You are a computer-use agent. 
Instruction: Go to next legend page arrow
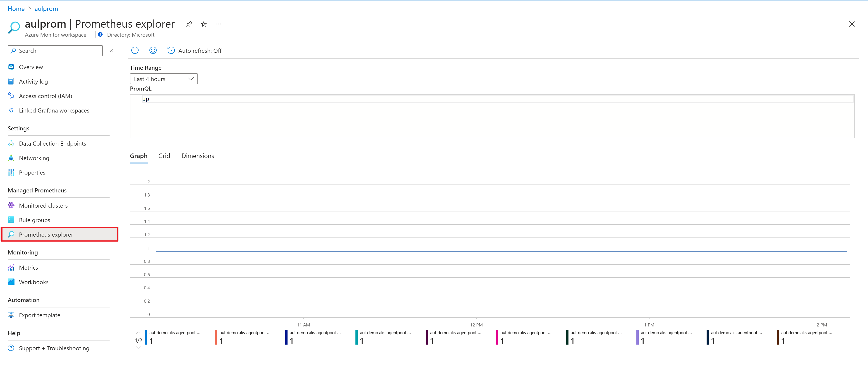(138, 348)
